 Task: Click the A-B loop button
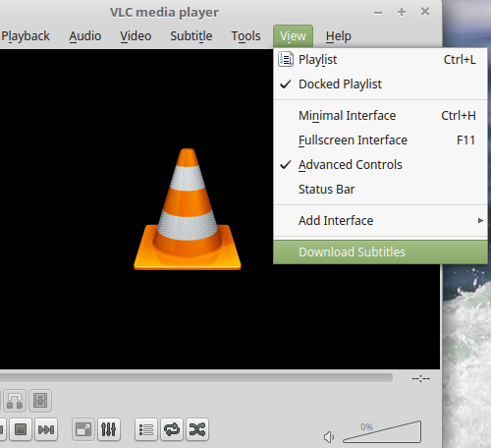[x=15, y=401]
